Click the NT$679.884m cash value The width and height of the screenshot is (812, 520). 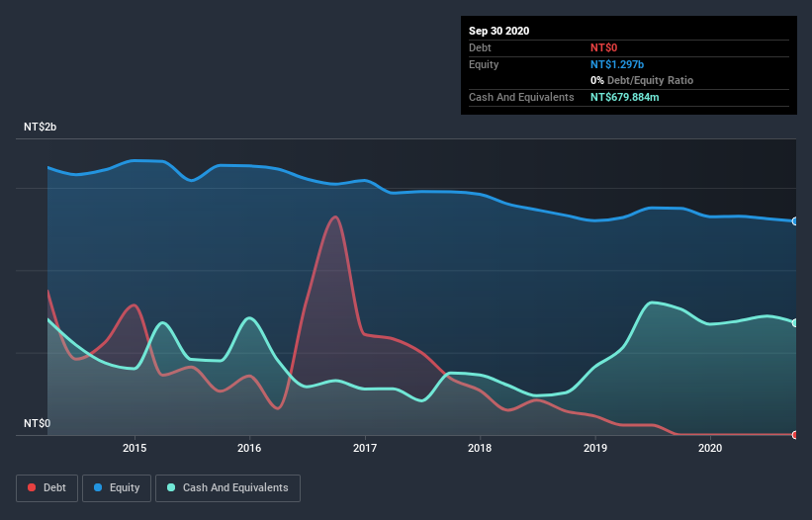coord(625,97)
